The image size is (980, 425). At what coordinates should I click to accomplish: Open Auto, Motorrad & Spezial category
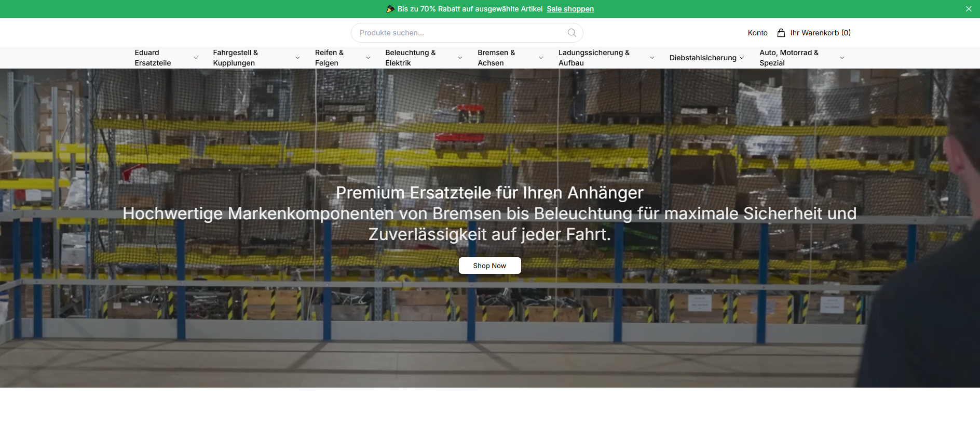(789, 58)
